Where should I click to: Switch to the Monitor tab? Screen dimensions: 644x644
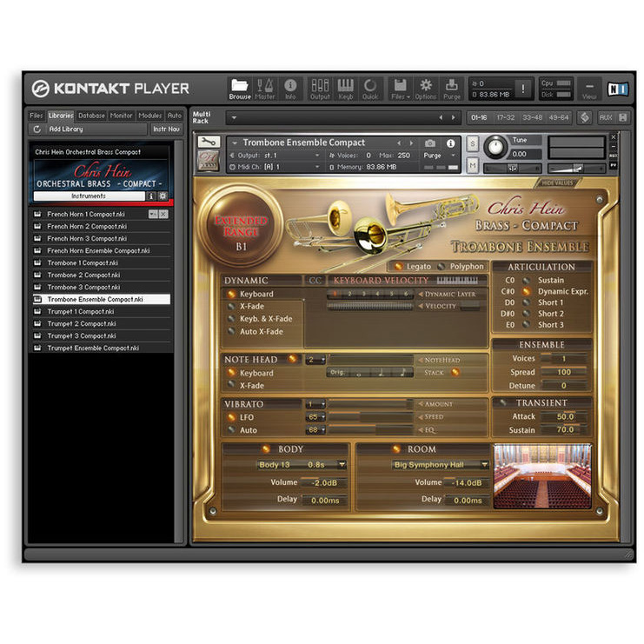(121, 116)
